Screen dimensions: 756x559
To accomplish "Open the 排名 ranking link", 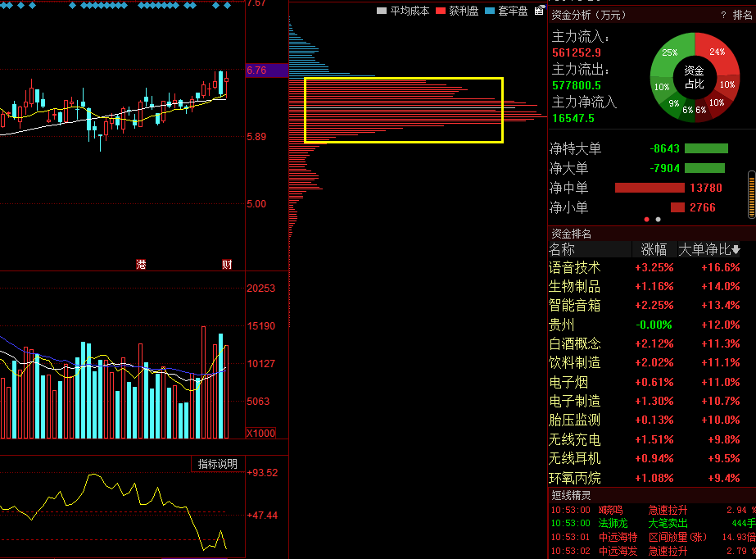I will pyautogui.click(x=743, y=16).
